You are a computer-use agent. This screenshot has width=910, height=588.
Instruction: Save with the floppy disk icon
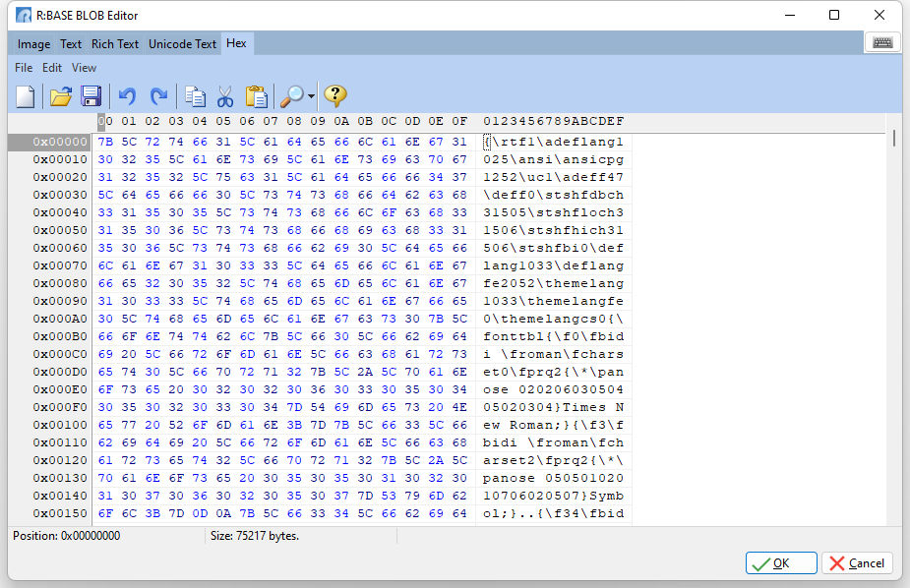[91, 96]
